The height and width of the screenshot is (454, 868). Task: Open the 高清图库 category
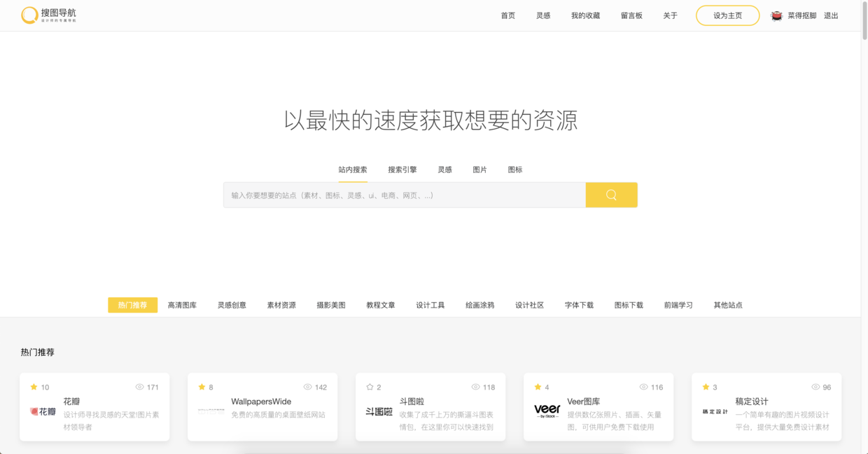[x=182, y=305]
